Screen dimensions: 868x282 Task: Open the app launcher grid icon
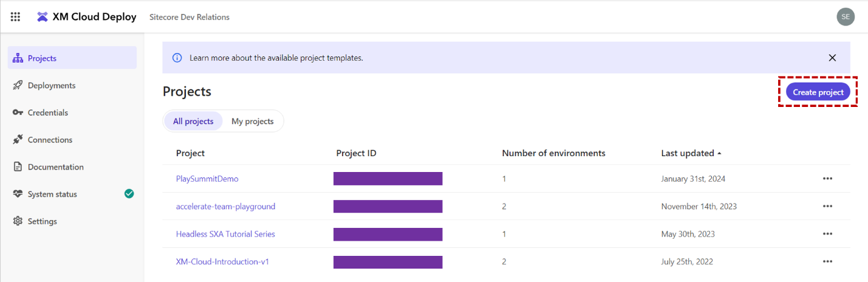click(x=15, y=17)
